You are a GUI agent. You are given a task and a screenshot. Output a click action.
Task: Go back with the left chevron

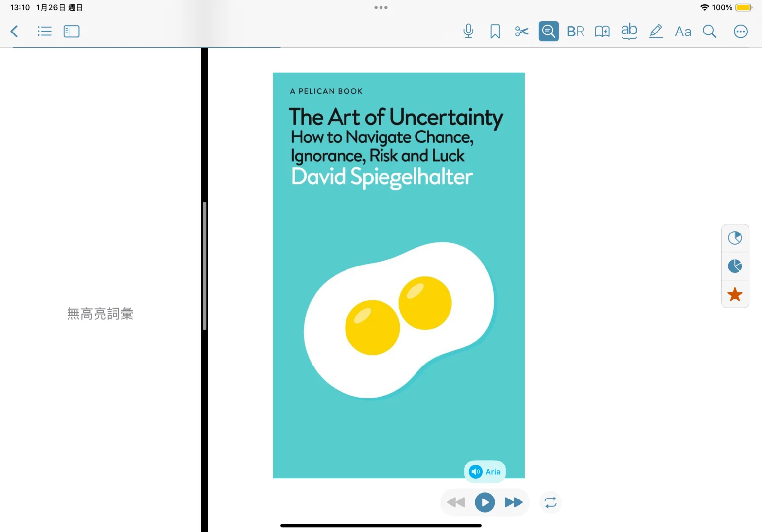tap(15, 32)
